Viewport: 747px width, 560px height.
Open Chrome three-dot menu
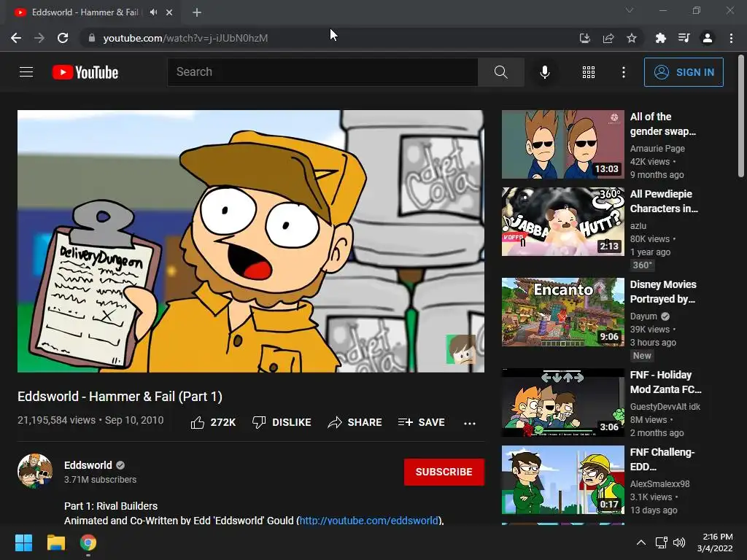731,38
